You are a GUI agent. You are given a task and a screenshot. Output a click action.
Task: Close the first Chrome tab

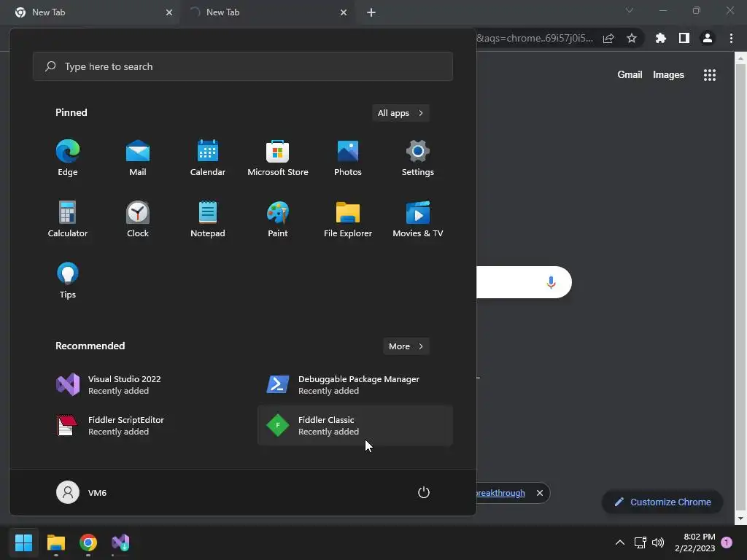[169, 12]
